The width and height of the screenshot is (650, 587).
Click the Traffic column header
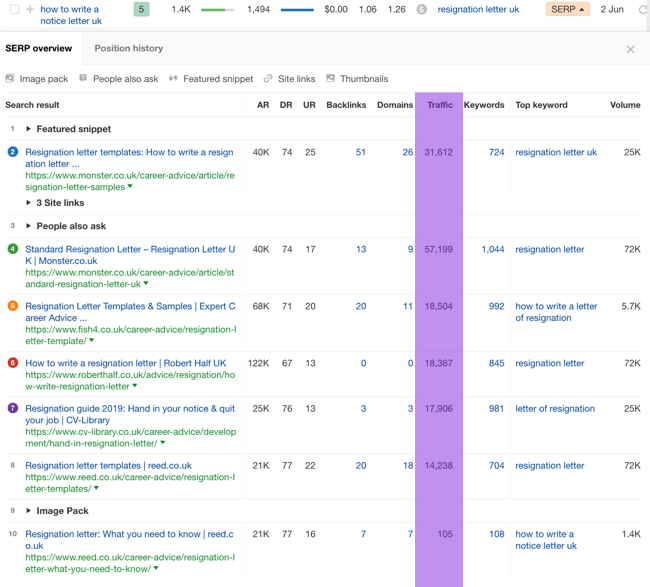tap(439, 105)
